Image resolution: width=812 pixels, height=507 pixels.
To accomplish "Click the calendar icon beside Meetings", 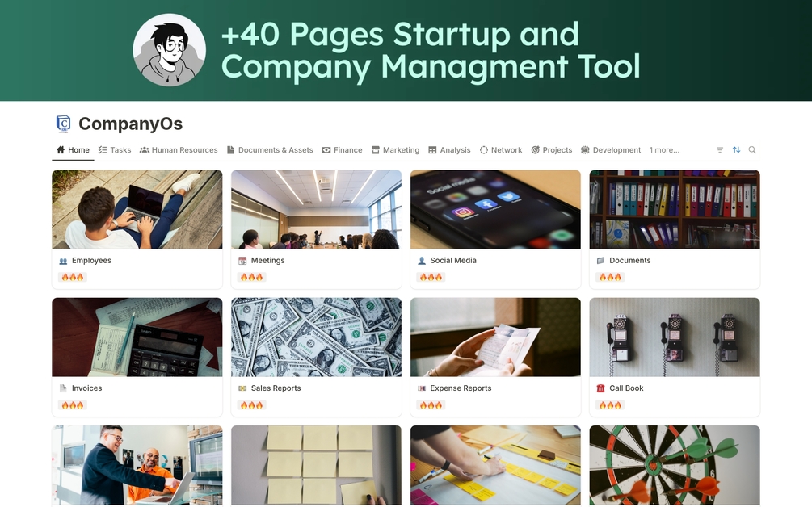I will pos(242,261).
